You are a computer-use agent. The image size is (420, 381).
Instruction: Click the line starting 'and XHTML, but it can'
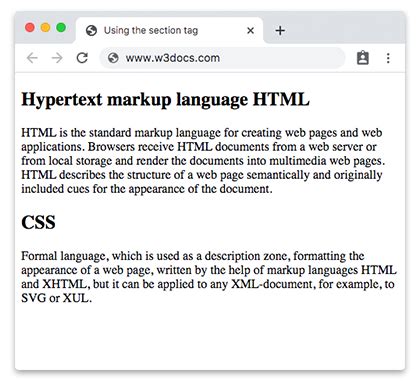pos(208,284)
